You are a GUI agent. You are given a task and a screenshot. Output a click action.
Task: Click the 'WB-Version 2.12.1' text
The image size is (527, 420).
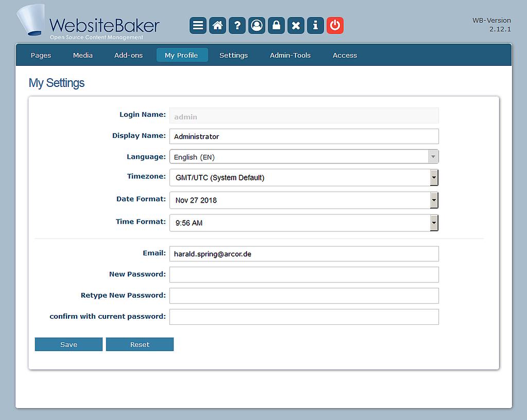click(491, 25)
